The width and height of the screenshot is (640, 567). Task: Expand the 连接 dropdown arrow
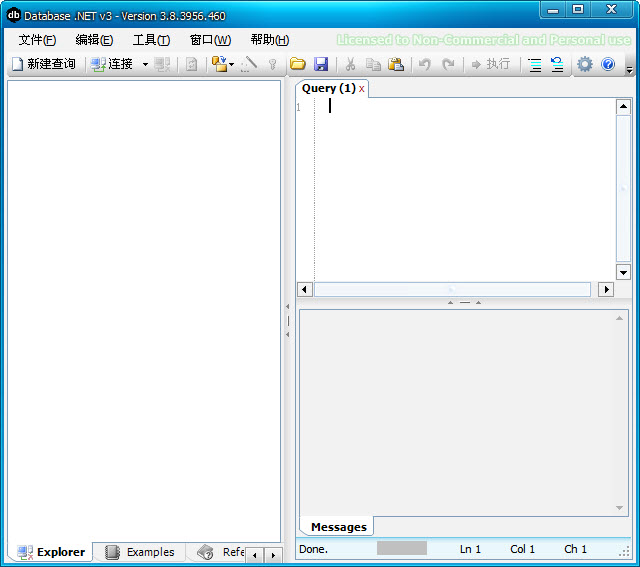(145, 64)
